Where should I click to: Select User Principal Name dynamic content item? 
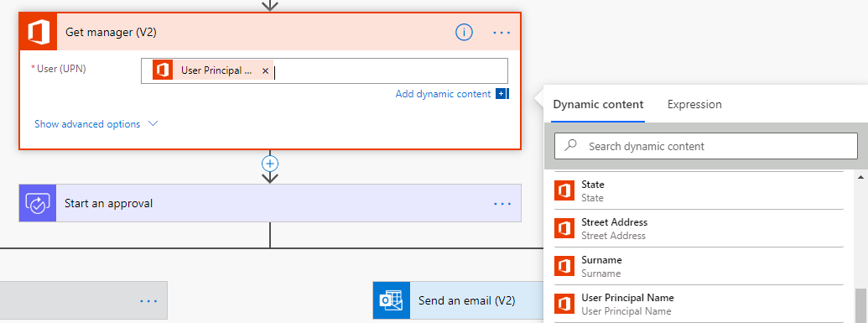[x=699, y=305]
